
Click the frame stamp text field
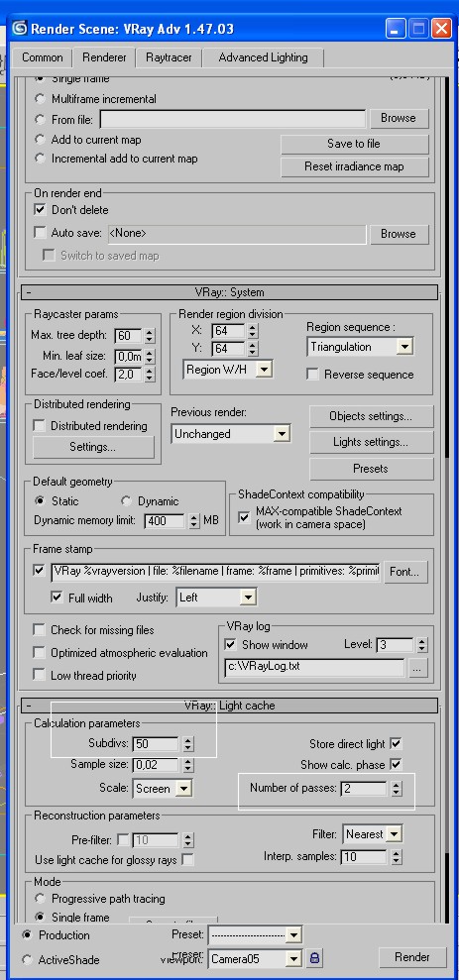(x=215, y=571)
